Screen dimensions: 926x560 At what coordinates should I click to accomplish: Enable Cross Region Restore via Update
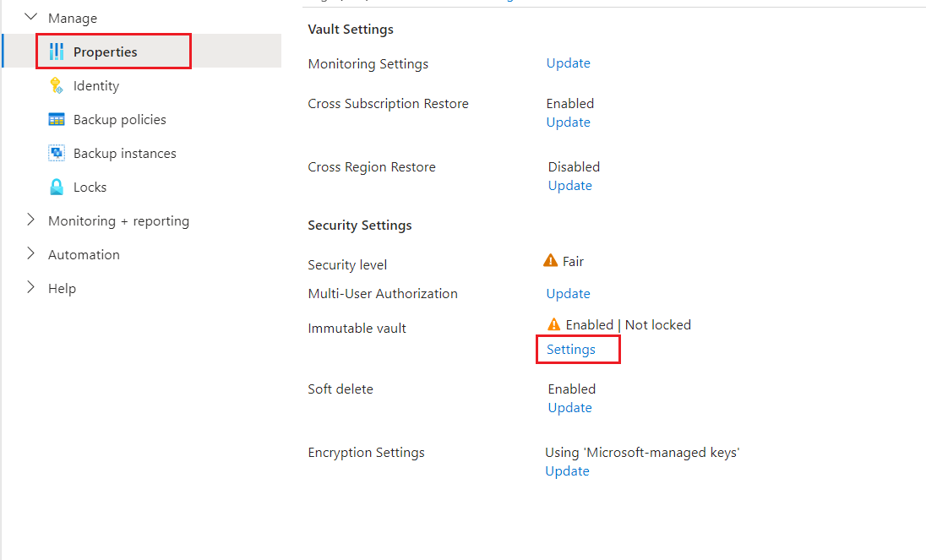pyautogui.click(x=569, y=185)
